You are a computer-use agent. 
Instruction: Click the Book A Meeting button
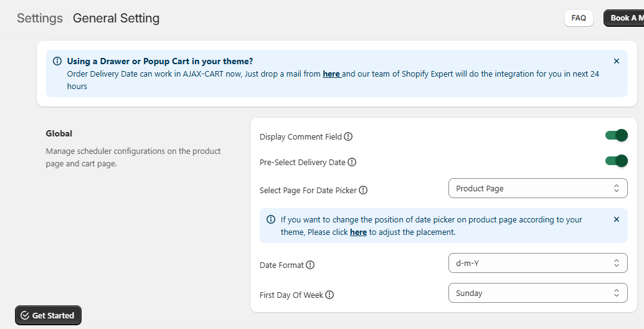624,18
